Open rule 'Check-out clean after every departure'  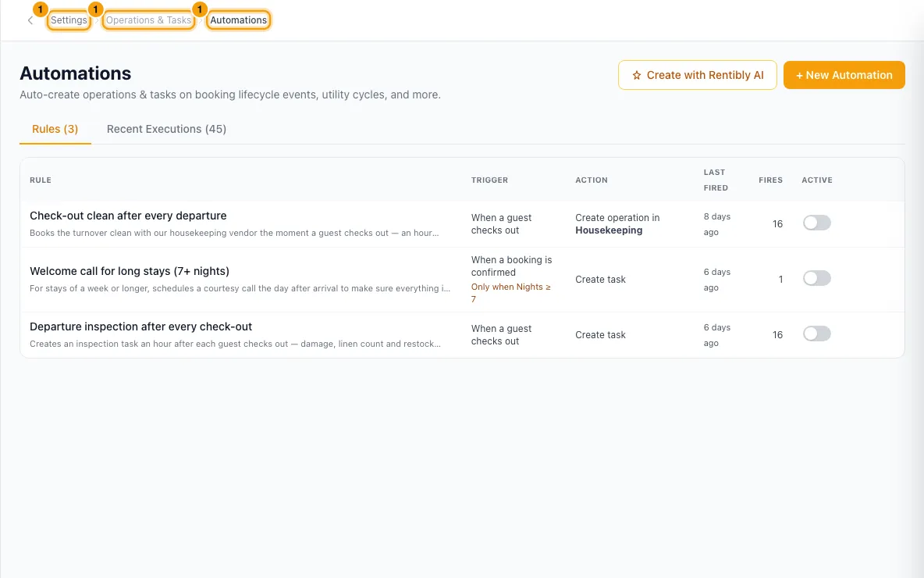click(x=128, y=216)
